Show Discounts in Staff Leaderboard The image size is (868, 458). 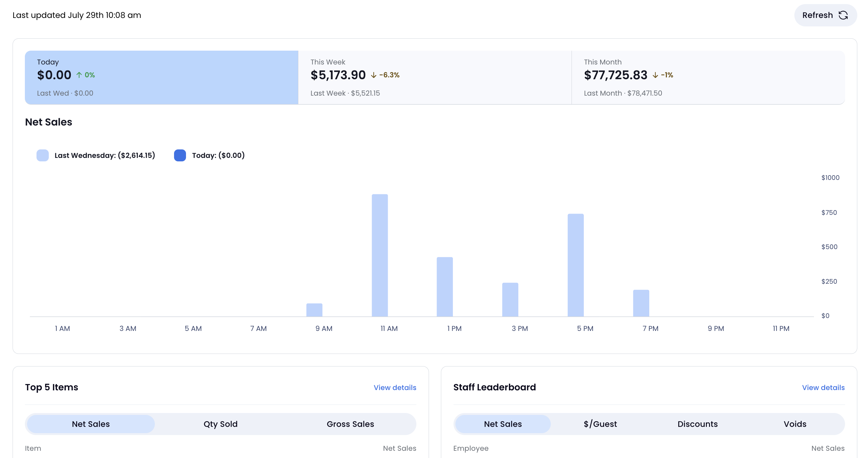click(697, 424)
